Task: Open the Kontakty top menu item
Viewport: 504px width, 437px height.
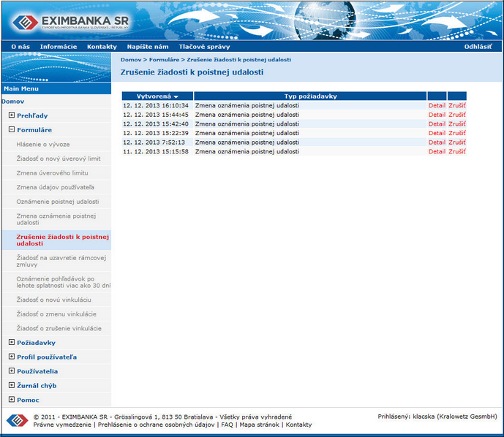Action: [x=102, y=47]
